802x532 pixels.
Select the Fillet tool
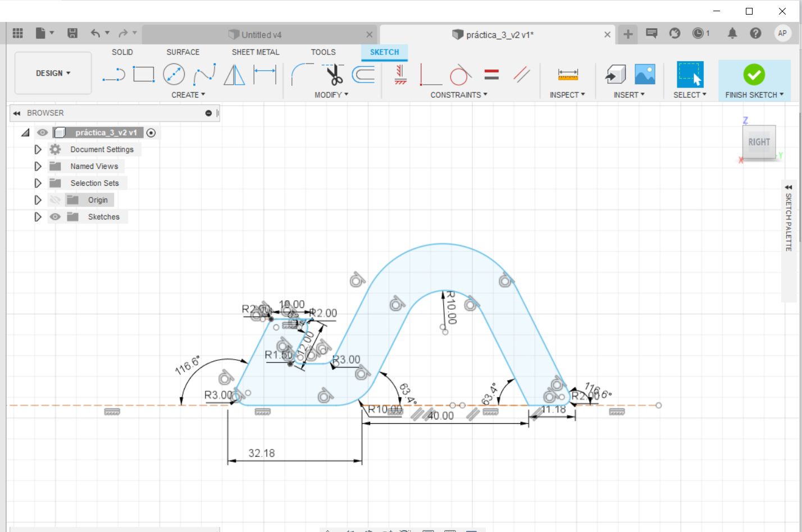302,74
